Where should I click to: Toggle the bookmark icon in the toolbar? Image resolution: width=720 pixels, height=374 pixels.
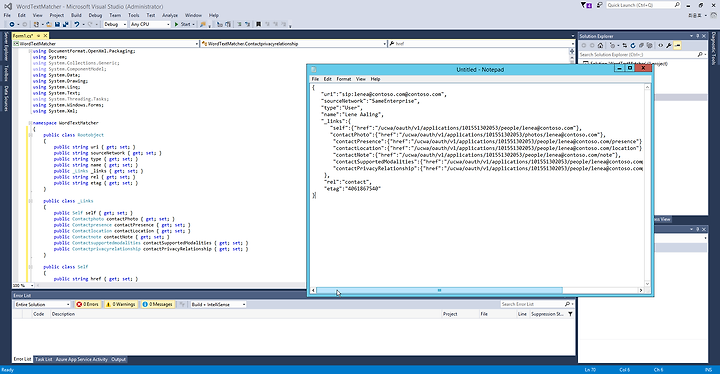(x=259, y=24)
